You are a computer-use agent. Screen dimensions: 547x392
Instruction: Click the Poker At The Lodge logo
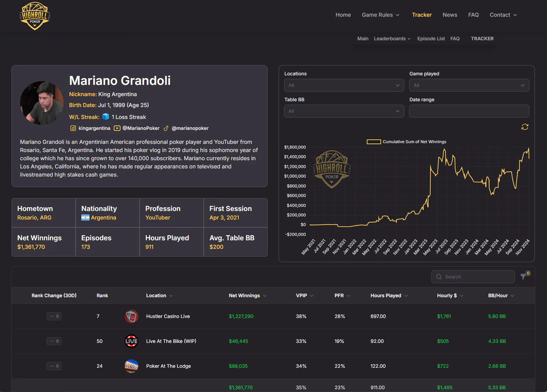pyautogui.click(x=131, y=366)
